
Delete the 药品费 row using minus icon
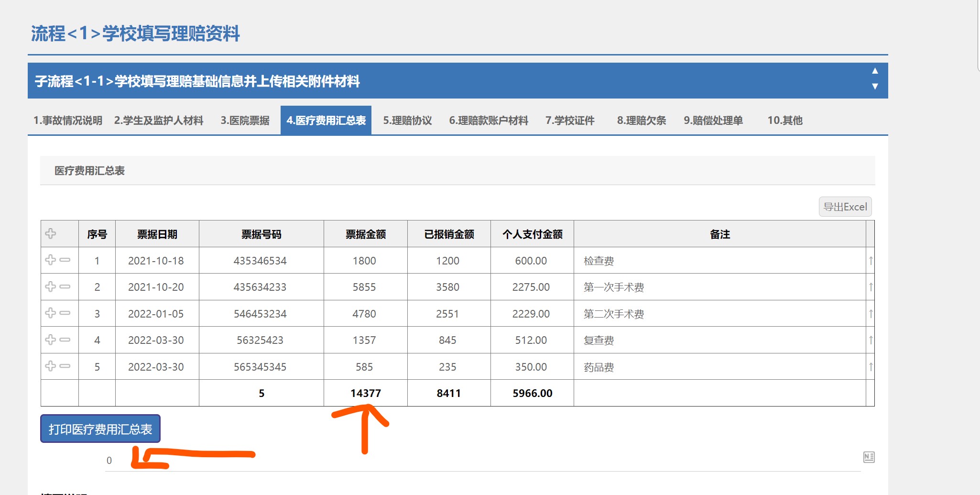point(65,366)
